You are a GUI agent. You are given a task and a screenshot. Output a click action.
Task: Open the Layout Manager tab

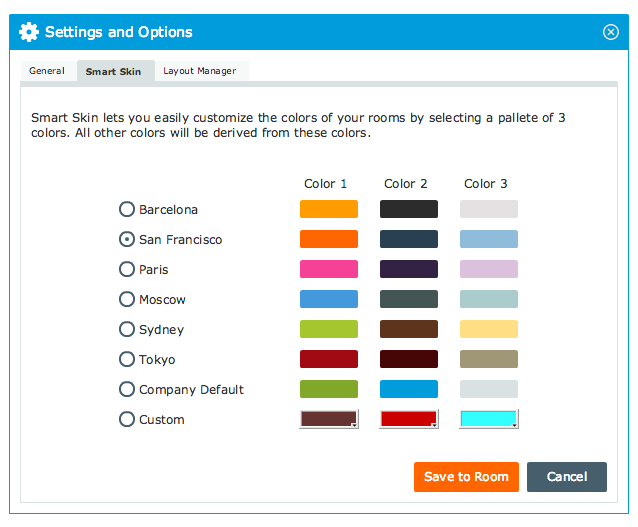coord(200,71)
